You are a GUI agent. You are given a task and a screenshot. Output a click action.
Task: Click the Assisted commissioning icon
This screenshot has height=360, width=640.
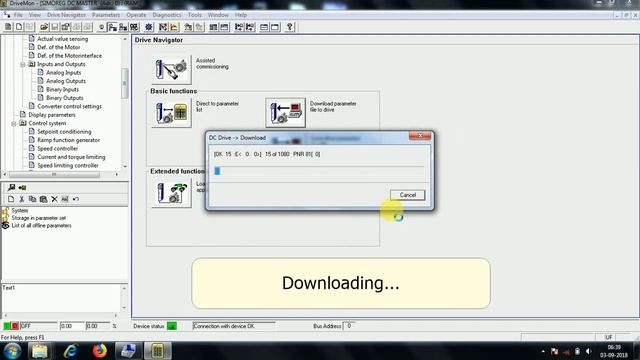(171, 69)
